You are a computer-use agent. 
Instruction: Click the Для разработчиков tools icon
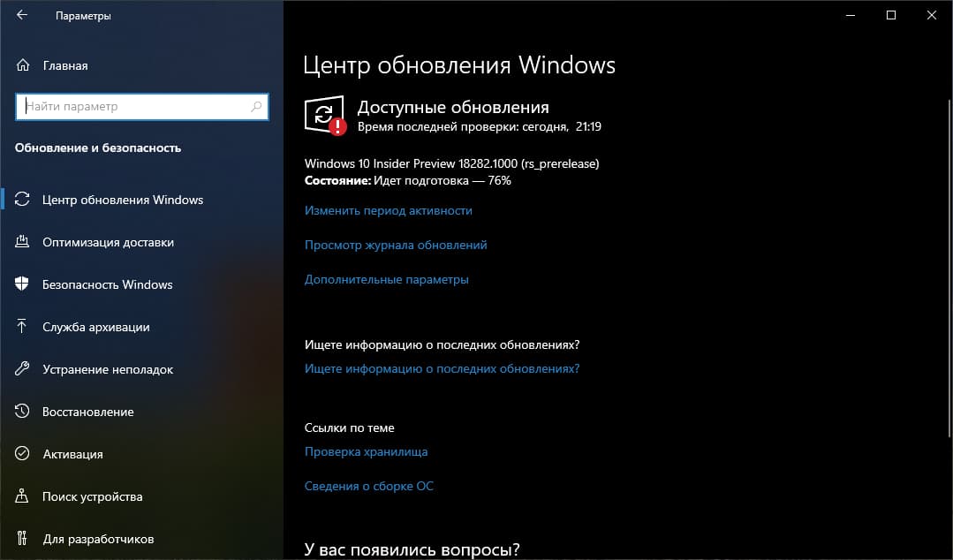click(23, 539)
